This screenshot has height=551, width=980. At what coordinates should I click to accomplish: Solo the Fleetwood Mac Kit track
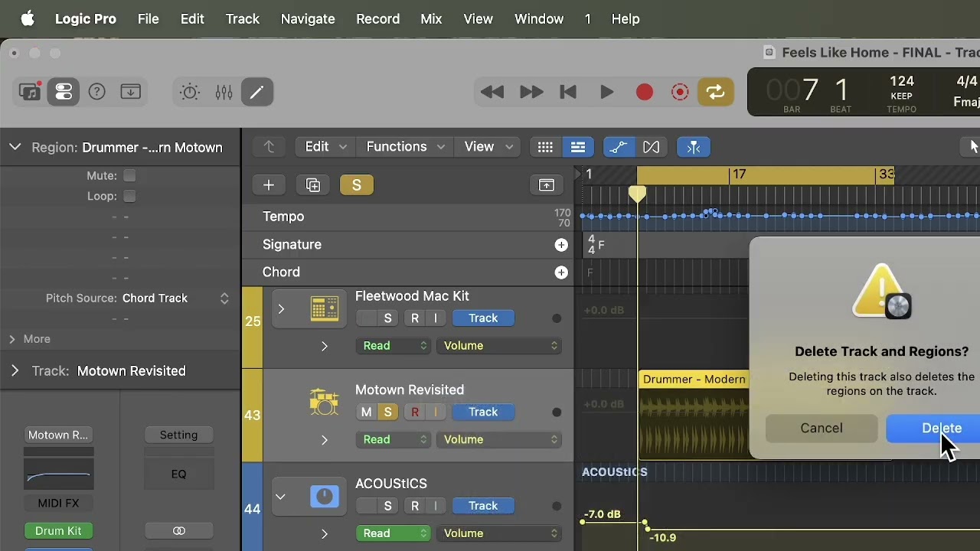[x=387, y=318]
